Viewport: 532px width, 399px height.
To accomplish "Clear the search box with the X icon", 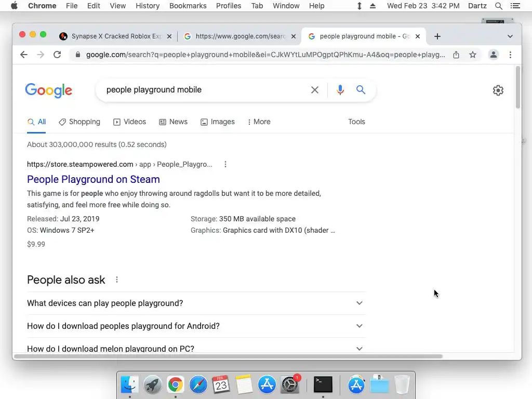I will pyautogui.click(x=314, y=90).
